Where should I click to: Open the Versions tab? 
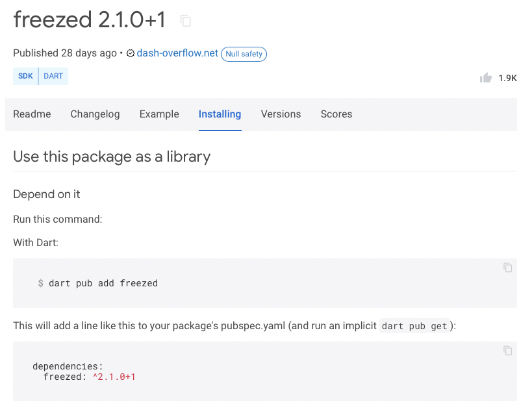(281, 114)
